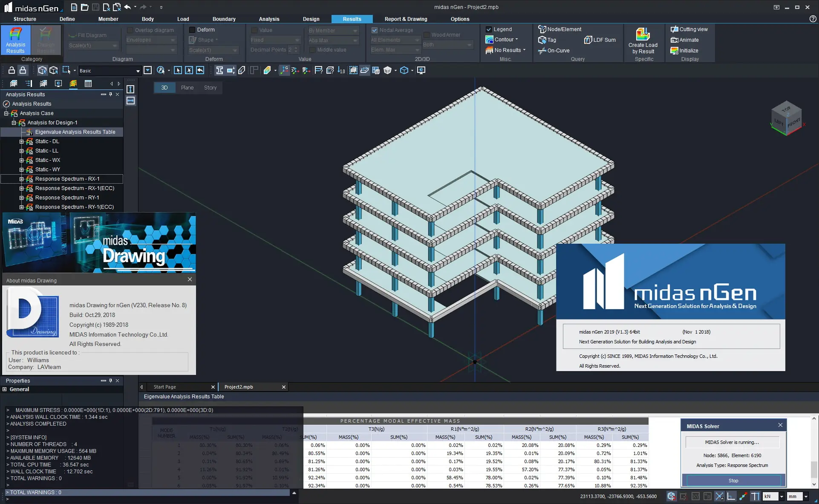Viewport: 819px width, 504px height.
Task: Toggle the pin on Properties panel
Action: pyautogui.click(x=110, y=380)
